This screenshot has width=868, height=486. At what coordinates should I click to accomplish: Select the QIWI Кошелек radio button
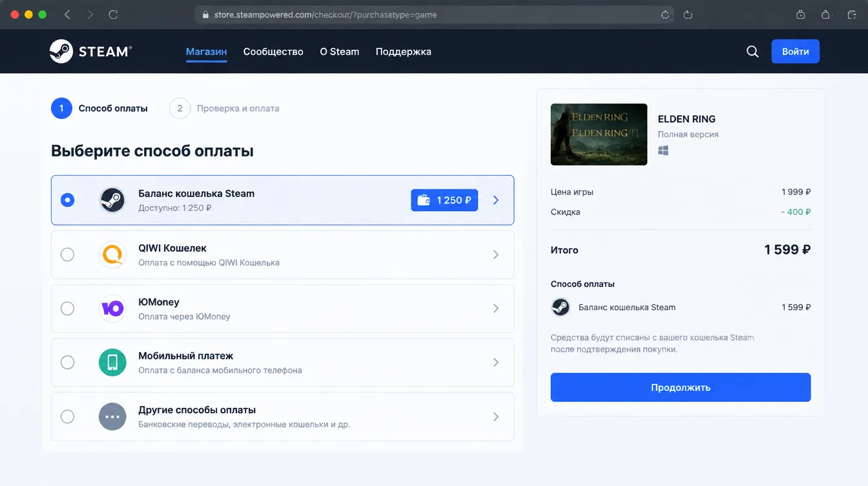67,255
